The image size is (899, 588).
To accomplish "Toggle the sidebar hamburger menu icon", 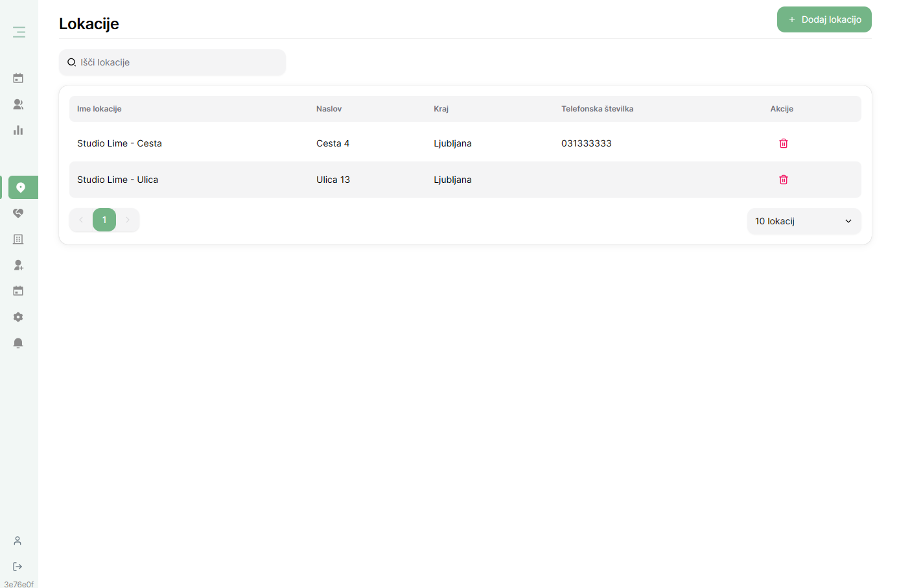I will (x=19, y=32).
